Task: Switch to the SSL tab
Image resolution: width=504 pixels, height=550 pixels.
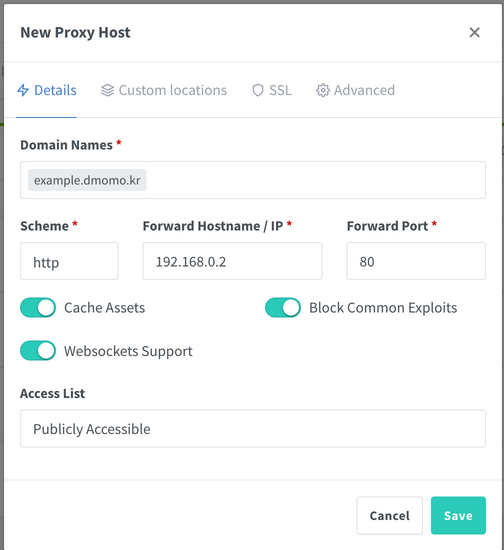Action: click(272, 90)
